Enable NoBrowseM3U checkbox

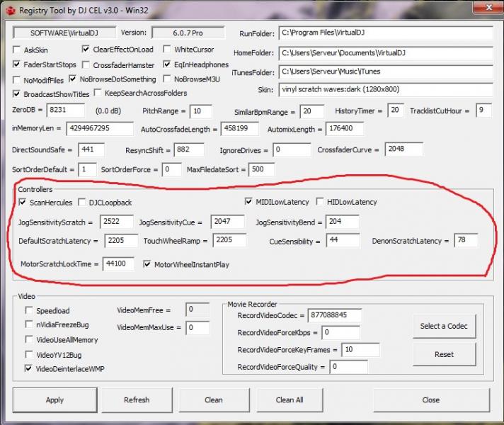coord(167,79)
